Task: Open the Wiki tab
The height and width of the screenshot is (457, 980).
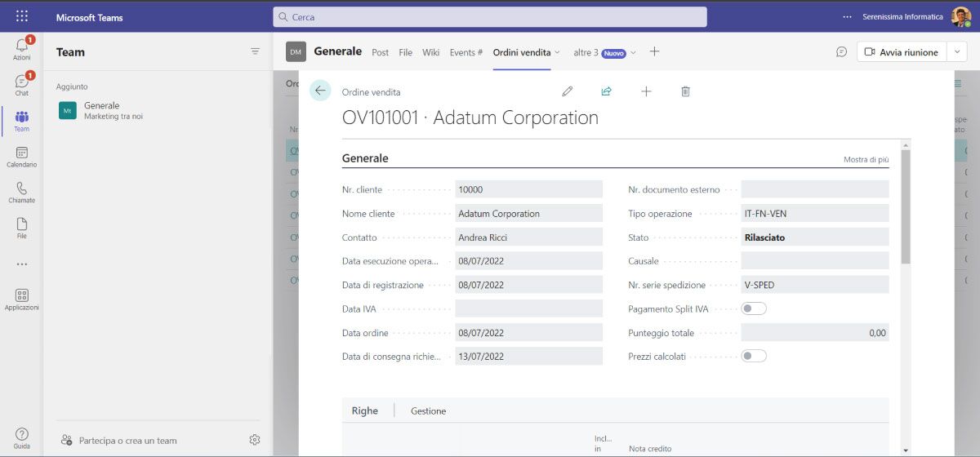Action: pos(430,52)
